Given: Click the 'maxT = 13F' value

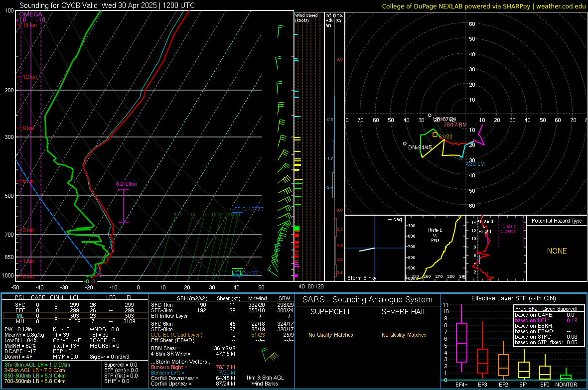Looking at the screenshot, I should (66, 346).
